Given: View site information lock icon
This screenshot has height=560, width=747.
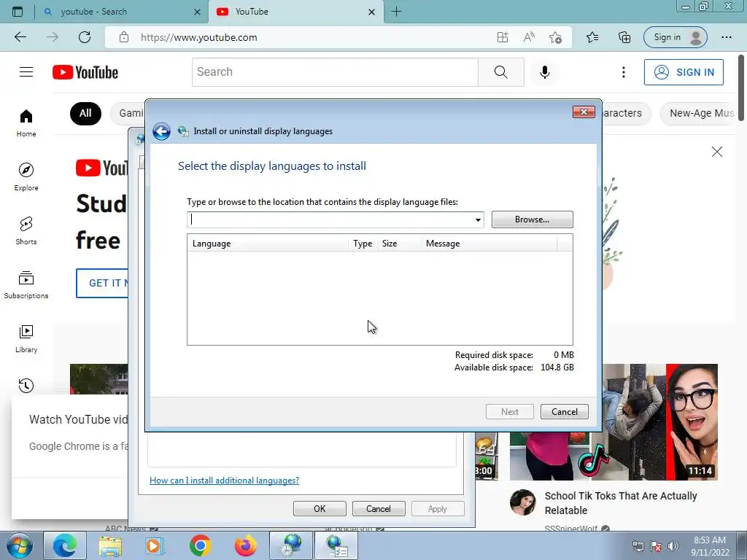Looking at the screenshot, I should coord(124,37).
